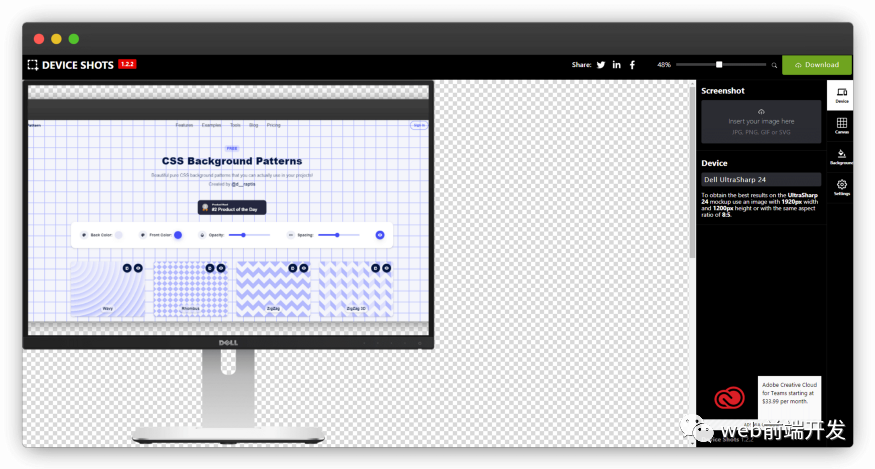Viewport: 875px width, 469px height.
Task: Click the red close window button
Action: coord(39,39)
